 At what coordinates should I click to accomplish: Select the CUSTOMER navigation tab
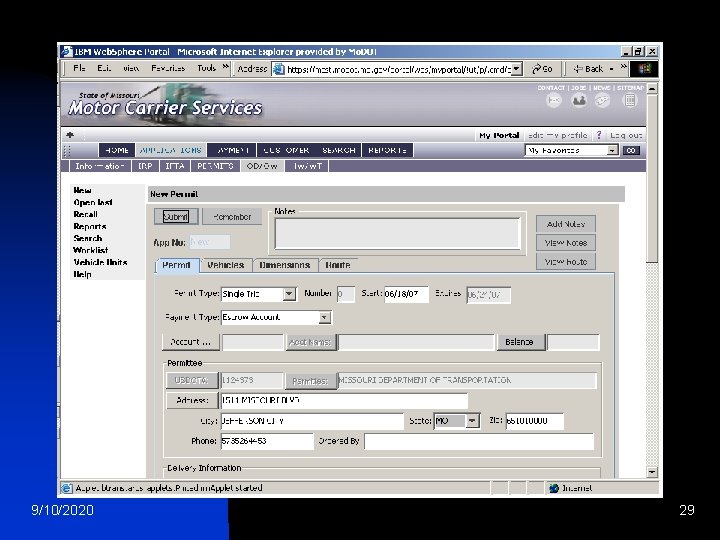coord(287,150)
